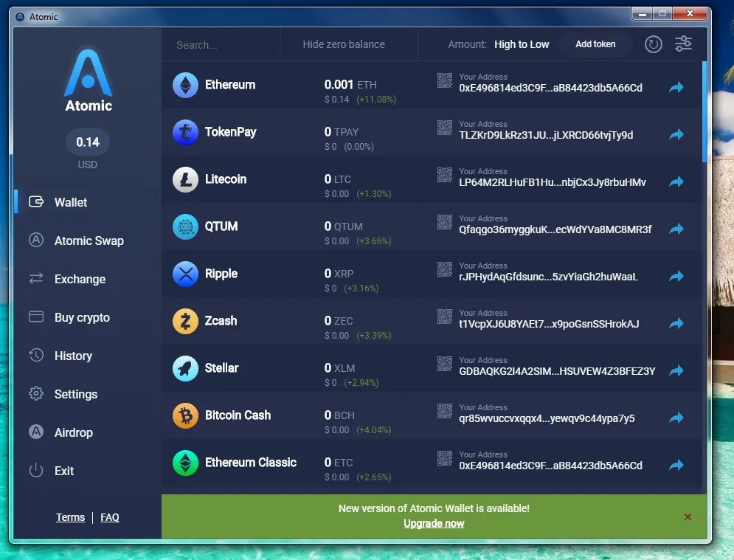Image resolution: width=734 pixels, height=560 pixels.
Task: Click the coin list scrollbar thumb
Action: pos(704,111)
